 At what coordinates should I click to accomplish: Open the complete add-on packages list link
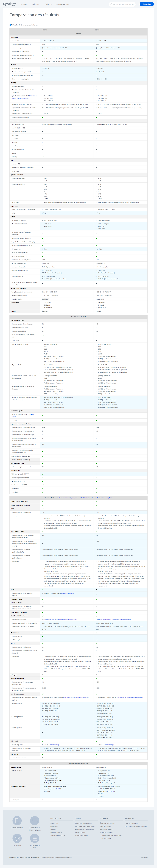pyautogui.click(x=85, y=498)
